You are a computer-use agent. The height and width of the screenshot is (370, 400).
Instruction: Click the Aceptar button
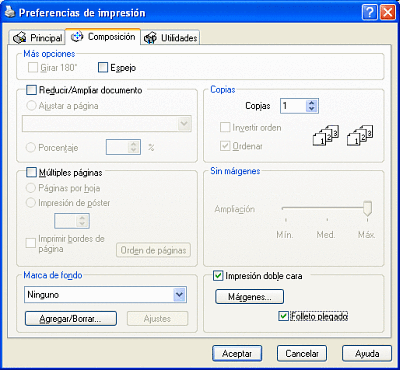pyautogui.click(x=237, y=354)
